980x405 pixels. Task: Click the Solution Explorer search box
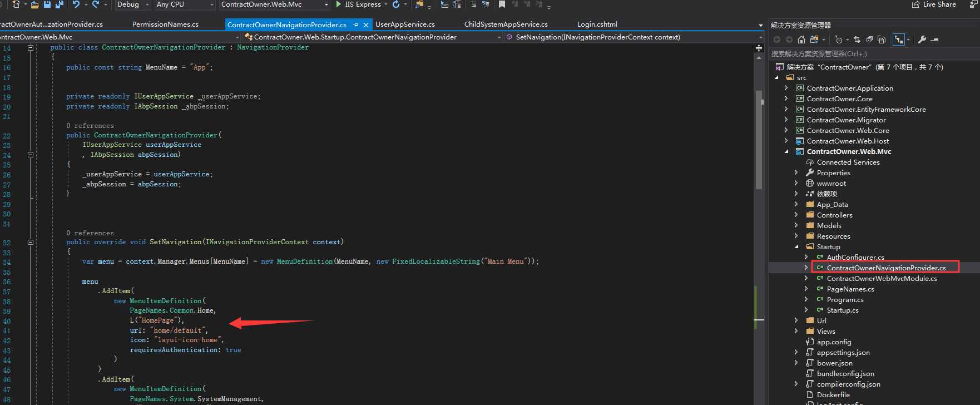pos(874,54)
